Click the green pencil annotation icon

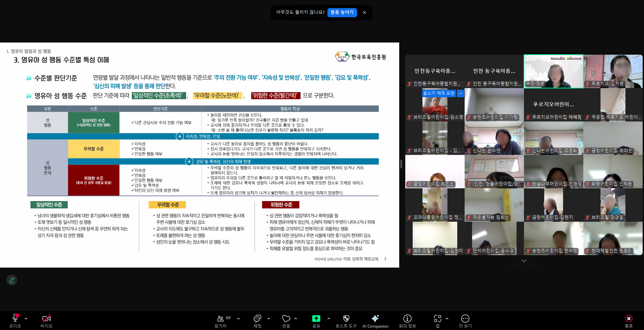click(x=12, y=280)
